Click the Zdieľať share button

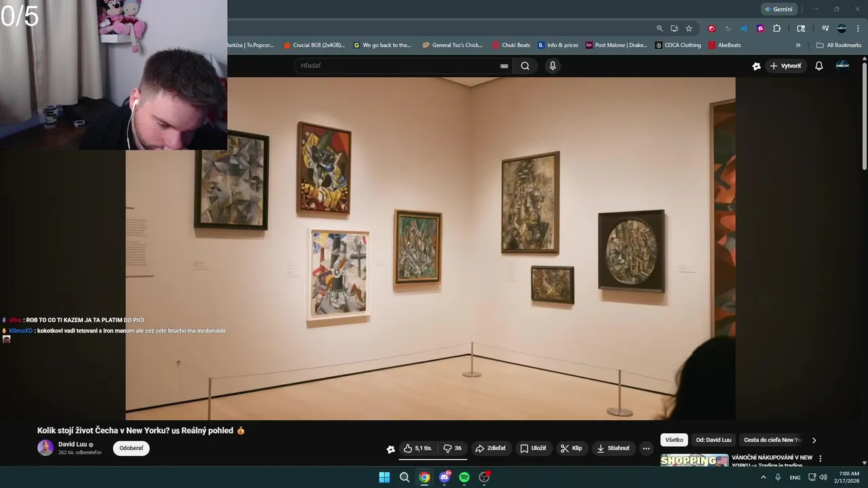(490, 448)
